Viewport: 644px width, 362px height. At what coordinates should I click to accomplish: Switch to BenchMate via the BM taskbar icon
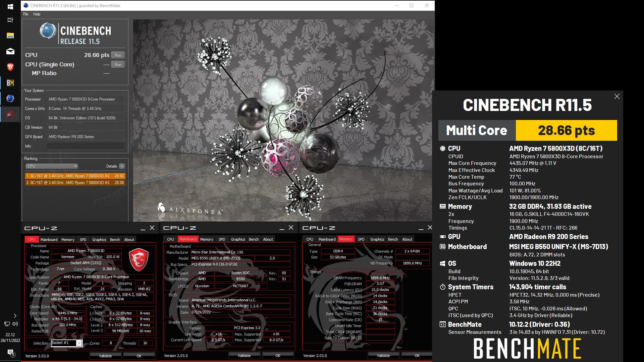coord(10,83)
